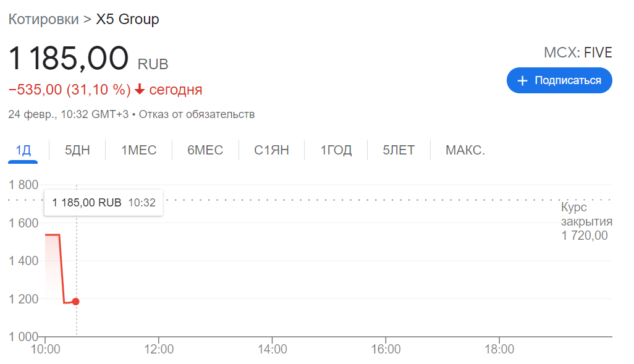The width and height of the screenshot is (634, 364).
Task: Click the Курс закрытия 1 720,00 label
Action: tap(586, 221)
